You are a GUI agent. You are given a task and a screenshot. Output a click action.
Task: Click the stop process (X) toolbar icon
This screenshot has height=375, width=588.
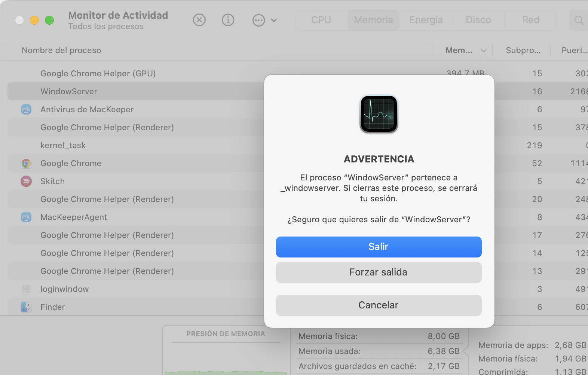(x=199, y=20)
